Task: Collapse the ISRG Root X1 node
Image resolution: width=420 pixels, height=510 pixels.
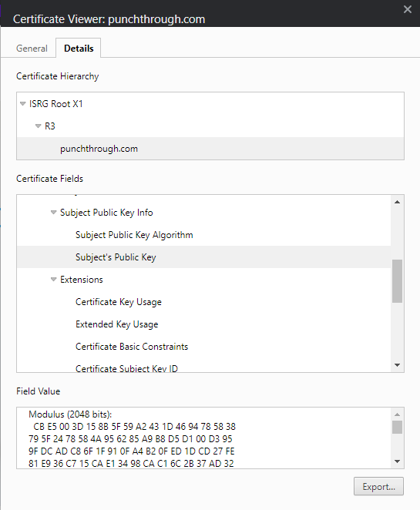Action: point(23,104)
